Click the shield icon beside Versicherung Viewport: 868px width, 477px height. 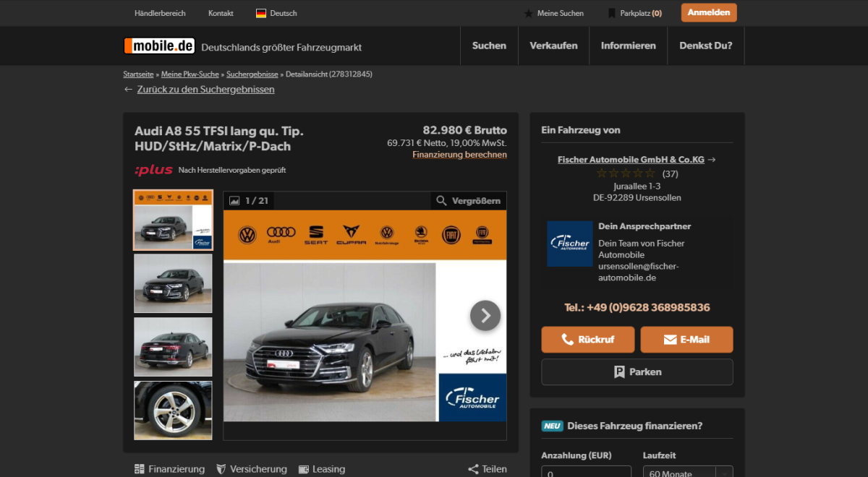tap(221, 469)
